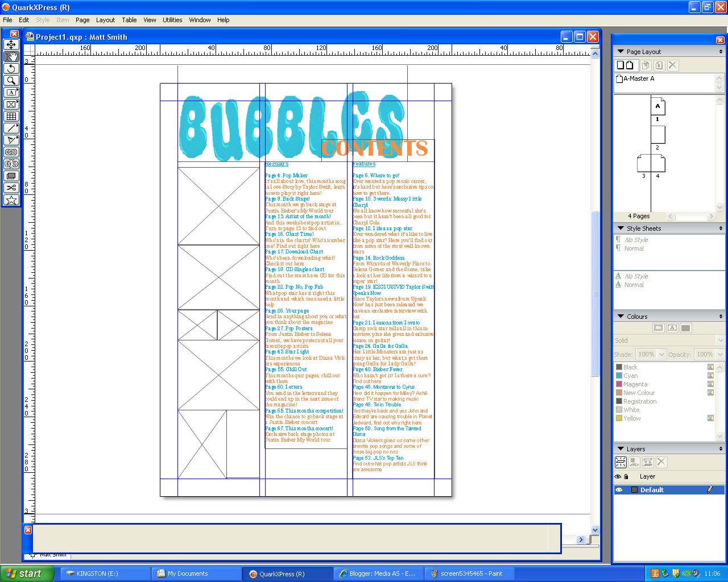The width and height of the screenshot is (728, 582).
Task: Select the Content hand tool
Action: coord(11,56)
